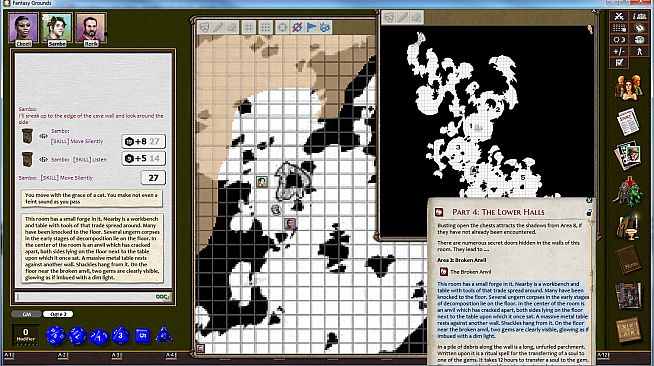Open the plus/minus modifiers icon
654x366 pixels.
[619, 51]
